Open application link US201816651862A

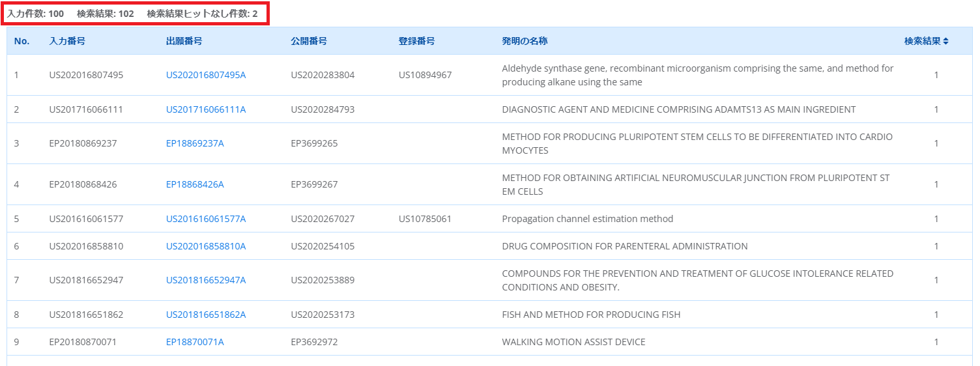[206, 315]
